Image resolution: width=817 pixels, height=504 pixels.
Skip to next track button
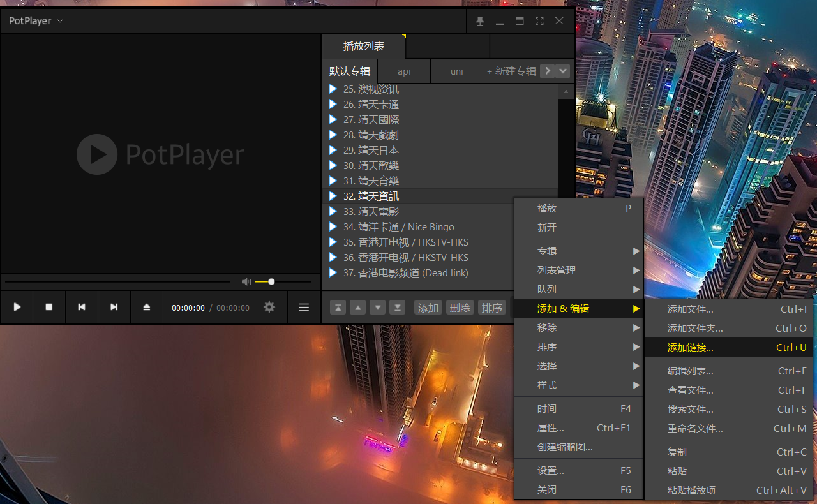(114, 307)
